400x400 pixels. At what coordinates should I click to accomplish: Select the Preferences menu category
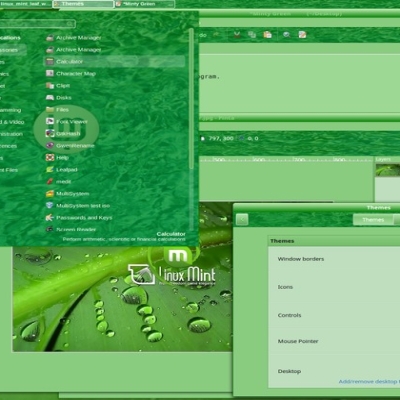point(9,146)
